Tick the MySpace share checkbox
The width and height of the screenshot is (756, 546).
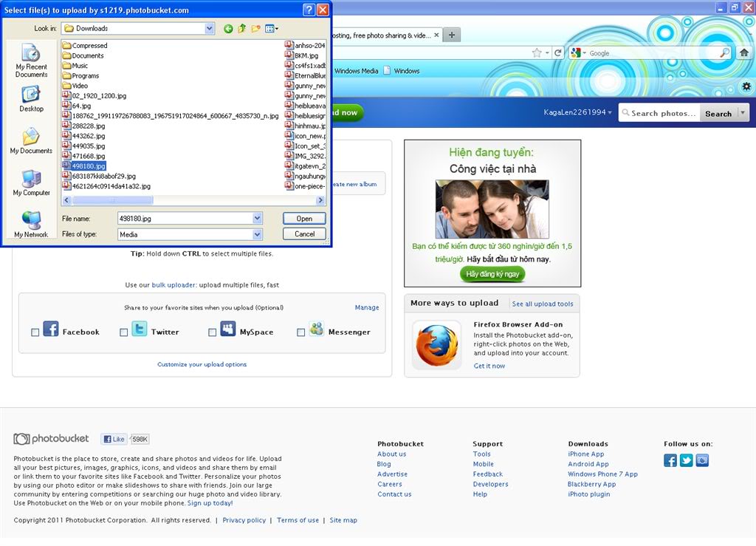click(213, 332)
